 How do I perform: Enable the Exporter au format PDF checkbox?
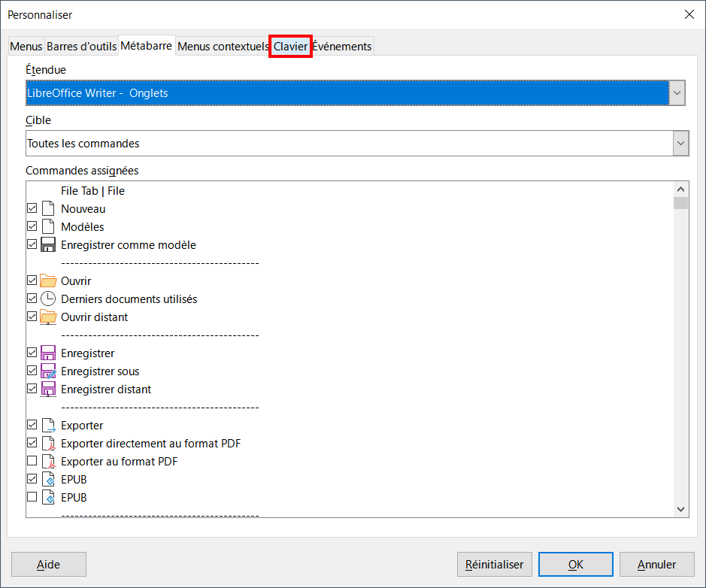coord(32,461)
